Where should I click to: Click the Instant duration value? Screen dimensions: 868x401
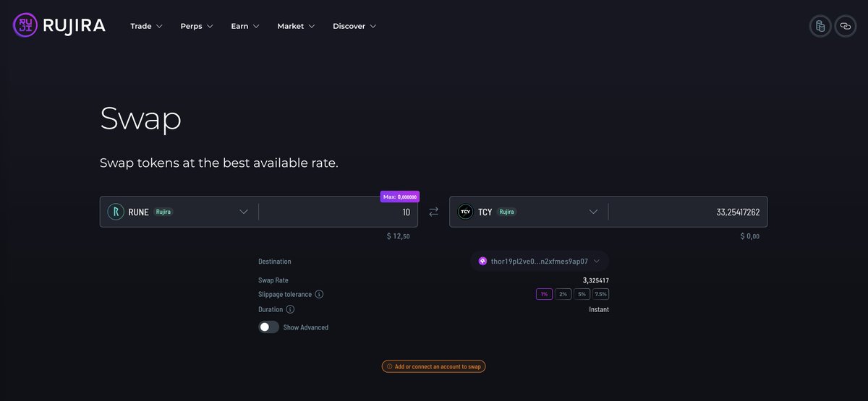coord(599,309)
